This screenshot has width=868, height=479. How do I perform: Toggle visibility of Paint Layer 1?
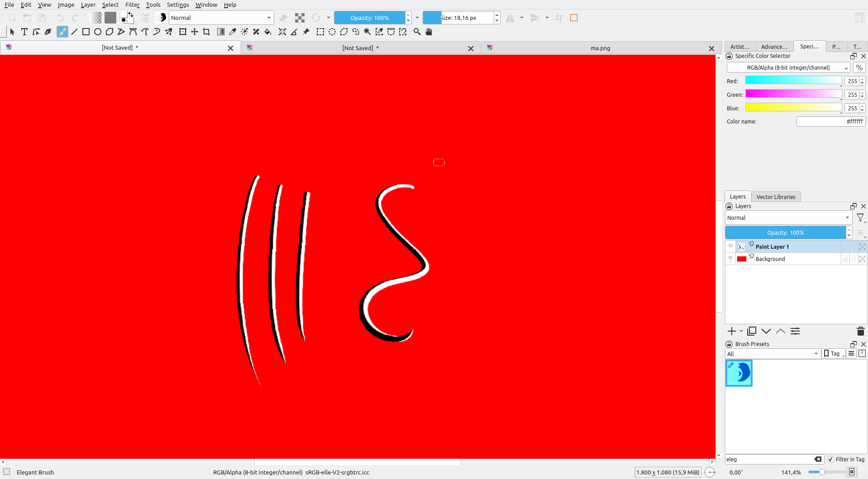point(730,247)
